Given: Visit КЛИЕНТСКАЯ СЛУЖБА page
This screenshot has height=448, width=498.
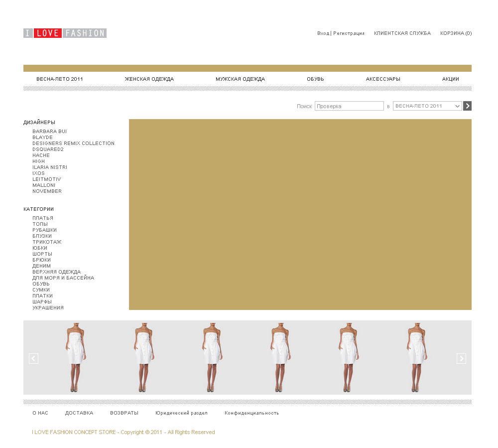Looking at the screenshot, I should (x=402, y=33).
